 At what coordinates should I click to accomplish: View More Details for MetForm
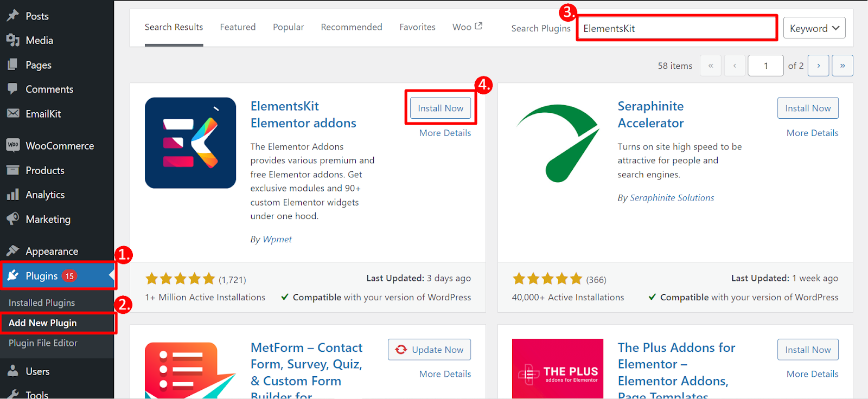(445, 374)
